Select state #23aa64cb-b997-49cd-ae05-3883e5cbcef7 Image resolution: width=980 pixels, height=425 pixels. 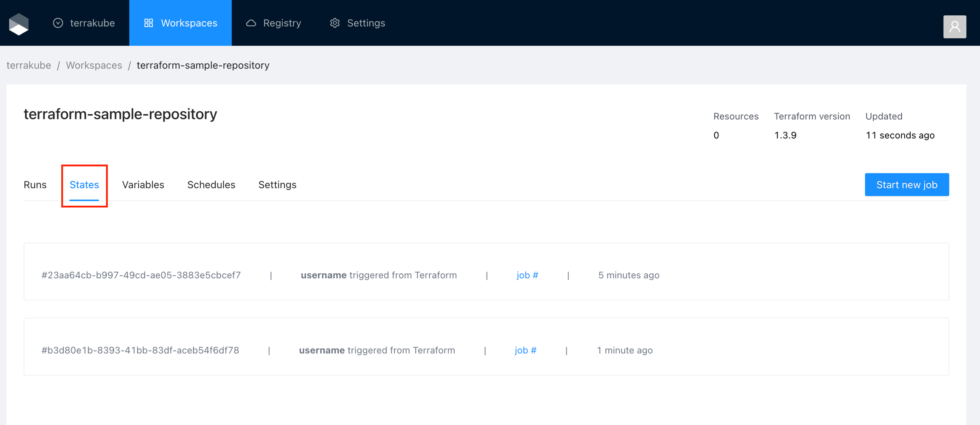point(141,275)
